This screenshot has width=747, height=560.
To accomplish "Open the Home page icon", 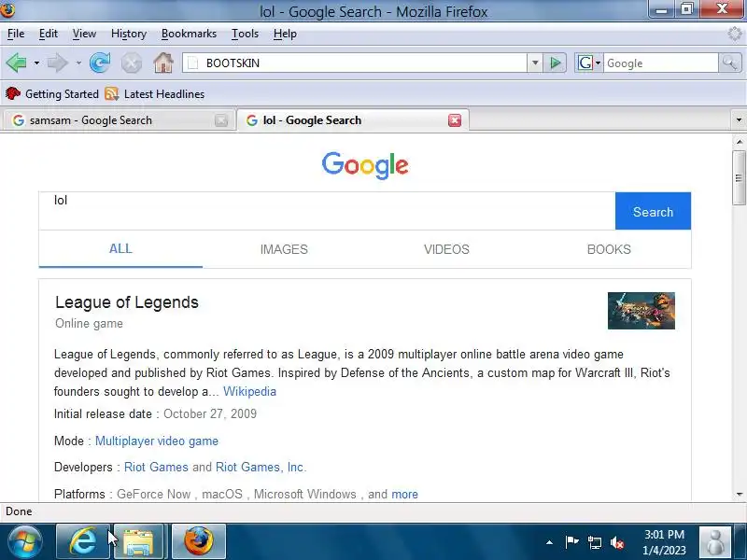I will point(162,63).
